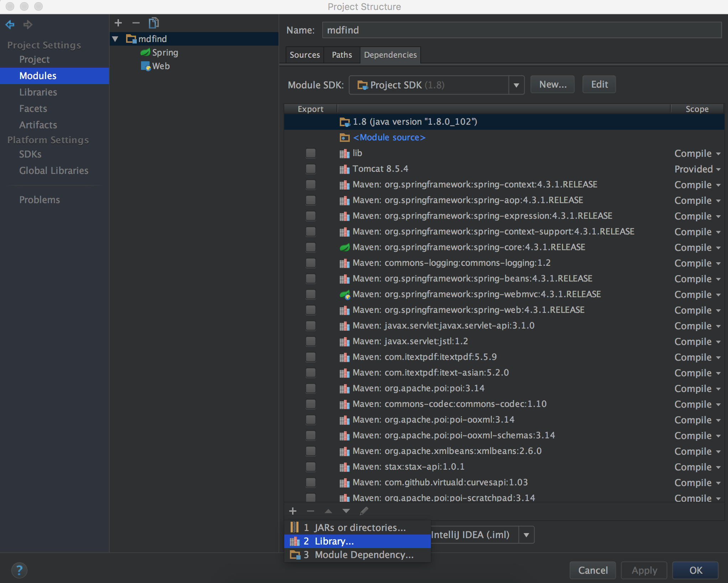Confirm with the OK button
Viewport: 728px width, 583px height.
696,571
